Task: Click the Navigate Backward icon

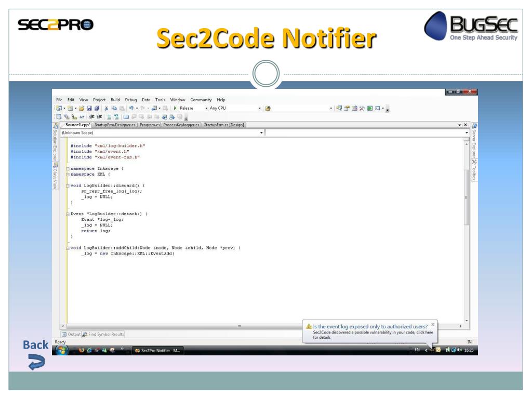Action: click(154, 108)
